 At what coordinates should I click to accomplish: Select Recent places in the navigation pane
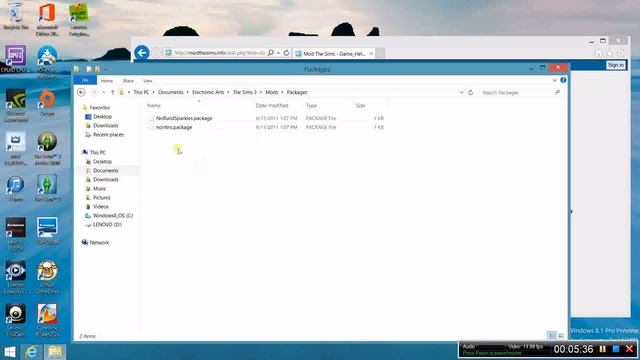(108, 135)
